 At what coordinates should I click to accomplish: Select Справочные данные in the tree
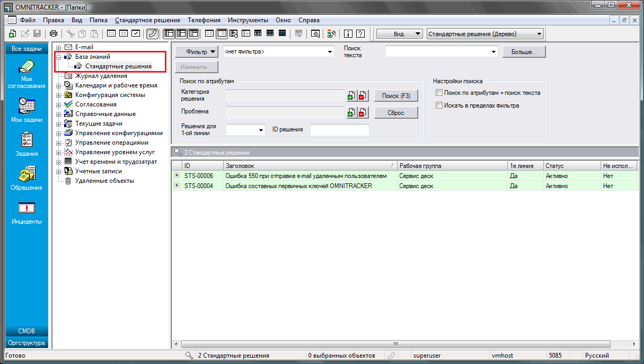(x=105, y=114)
